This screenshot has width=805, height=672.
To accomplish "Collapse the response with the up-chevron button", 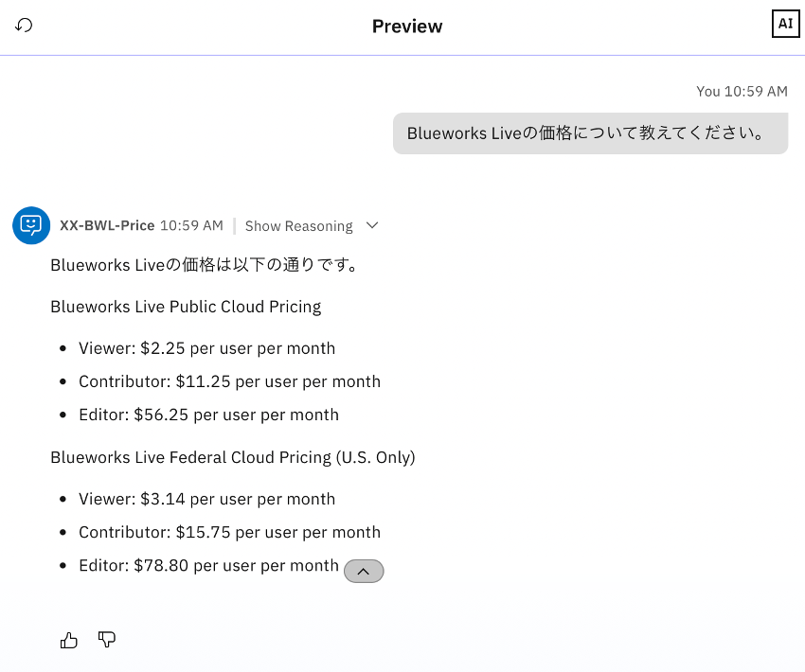I will click(364, 571).
